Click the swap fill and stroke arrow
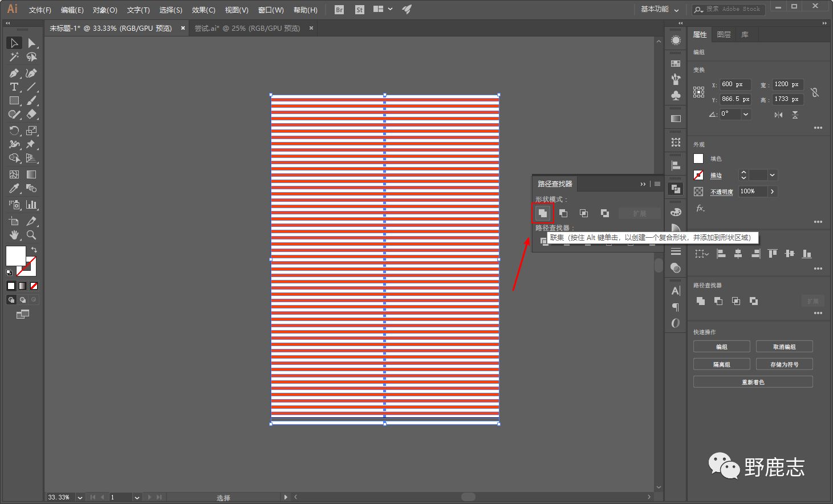The image size is (833, 504). coord(34,250)
